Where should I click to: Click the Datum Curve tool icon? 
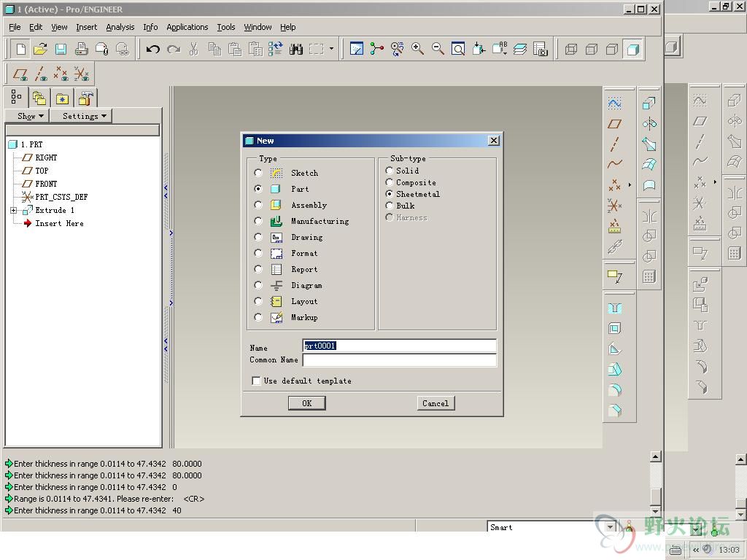(x=614, y=164)
